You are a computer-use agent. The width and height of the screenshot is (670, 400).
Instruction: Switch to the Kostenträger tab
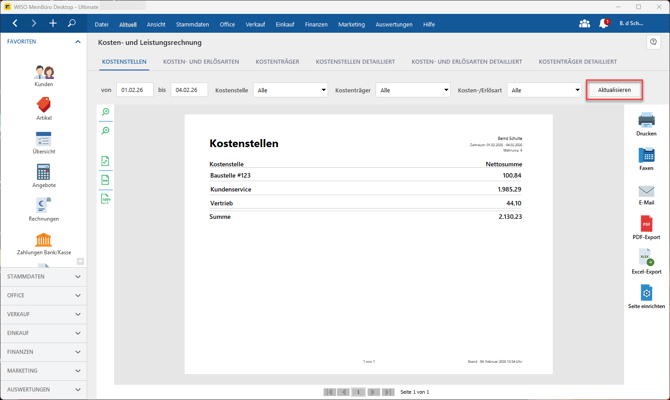277,62
